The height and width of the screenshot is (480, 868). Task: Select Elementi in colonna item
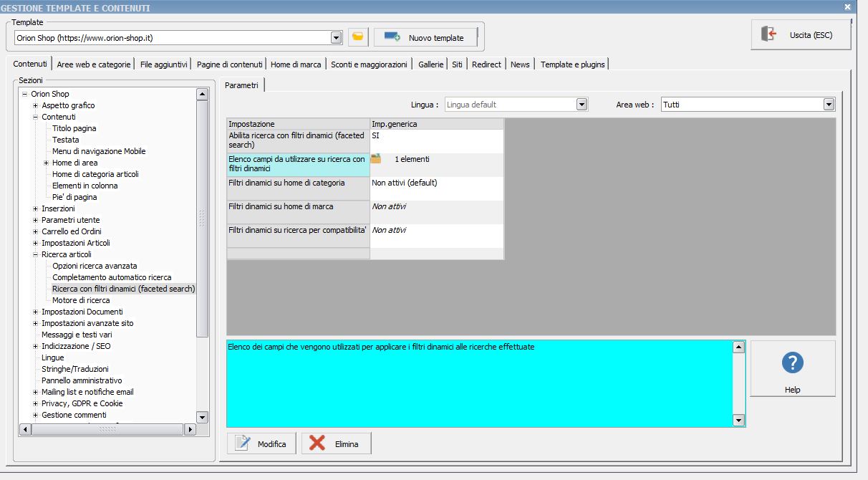[x=85, y=186]
